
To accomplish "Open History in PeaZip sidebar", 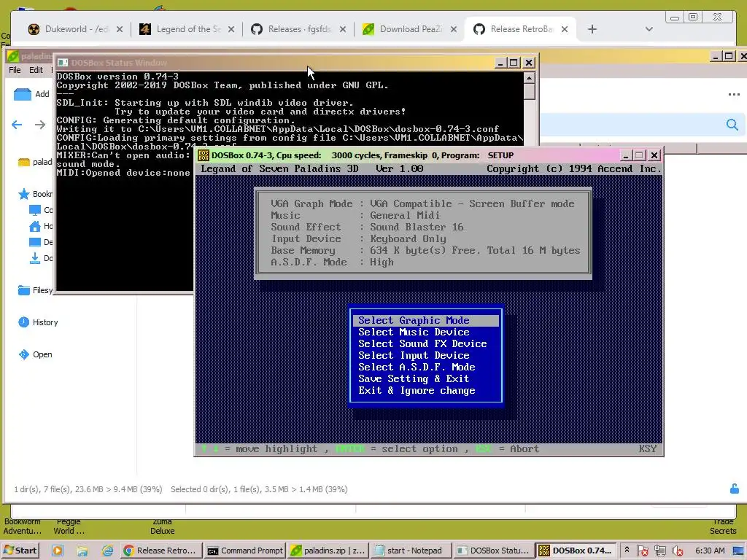I will [38, 322].
